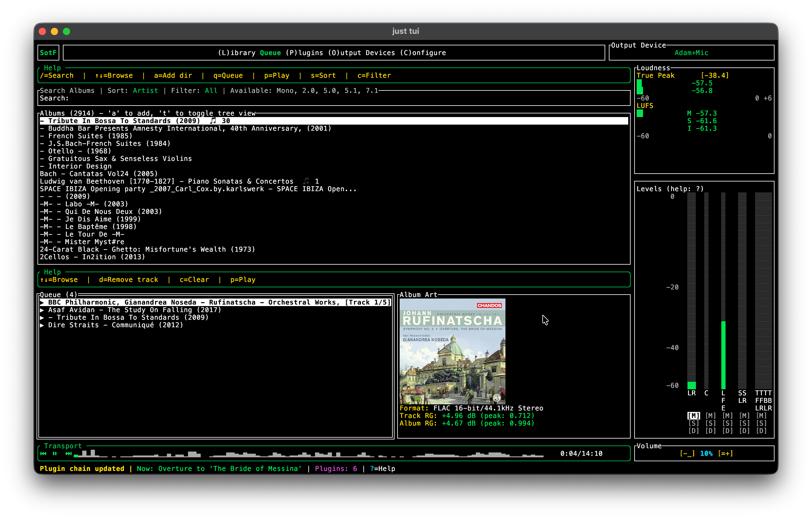Click the Rufinatscha album art thumbnail
This screenshot has width=812, height=519.
453,351
